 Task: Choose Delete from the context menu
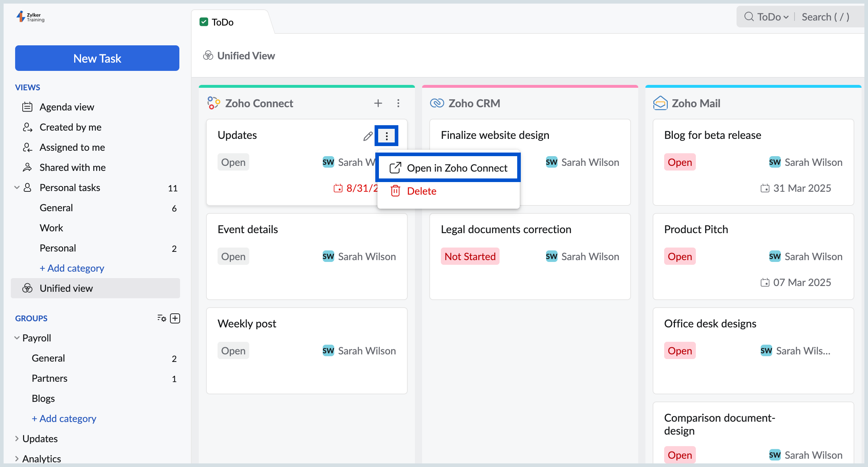(413, 191)
